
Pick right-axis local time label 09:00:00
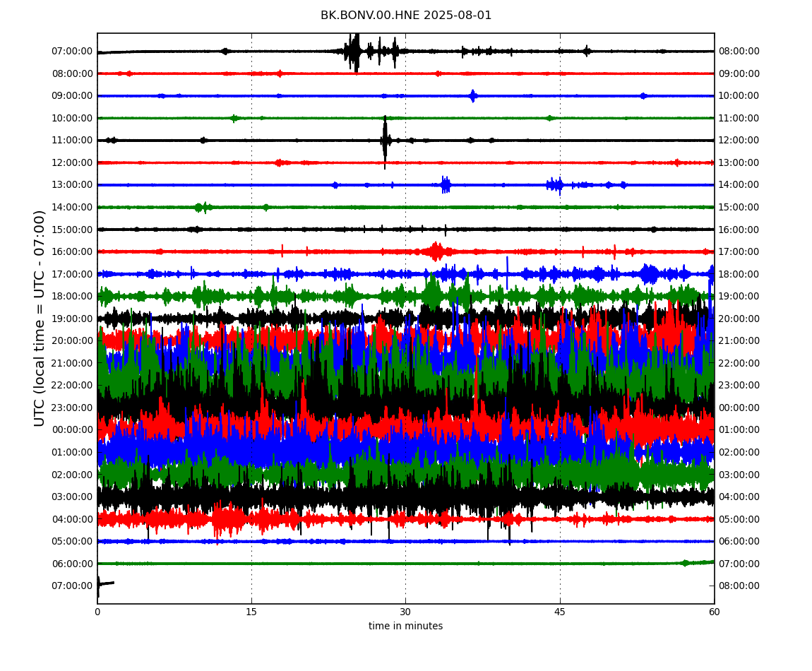pyautogui.click(x=739, y=73)
